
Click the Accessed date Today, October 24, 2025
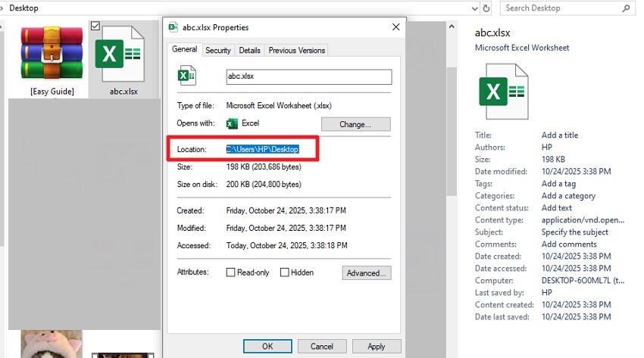point(286,245)
